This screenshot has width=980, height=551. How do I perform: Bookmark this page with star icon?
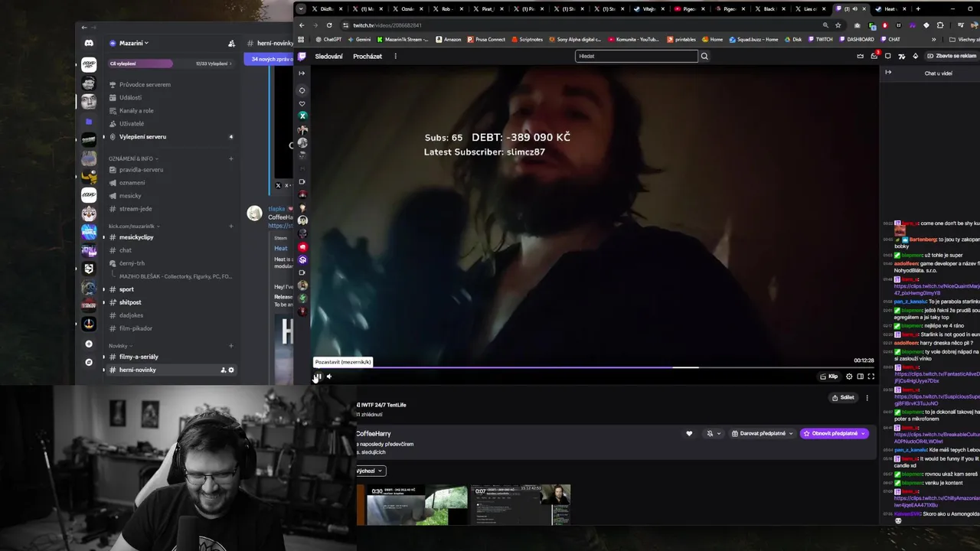838,25
